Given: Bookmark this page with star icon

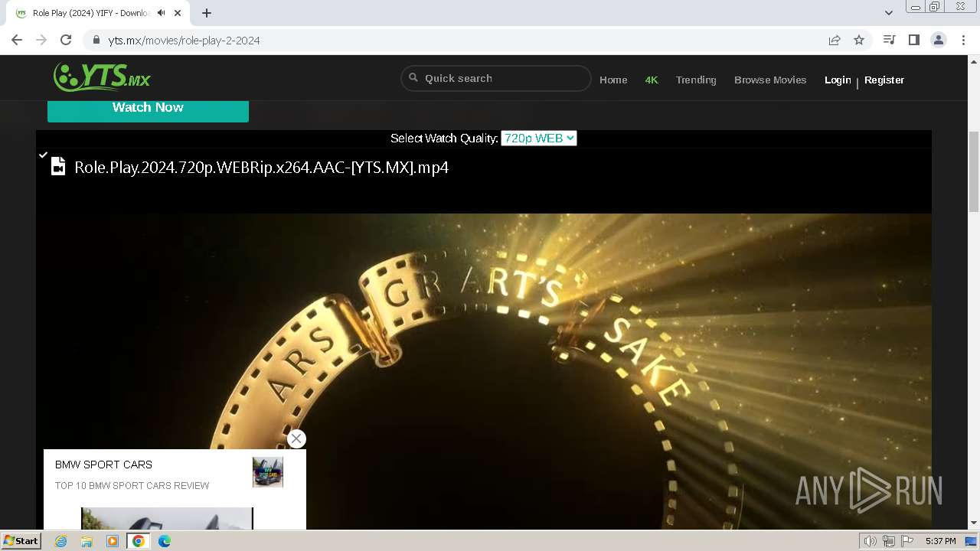Looking at the screenshot, I should (x=859, y=40).
